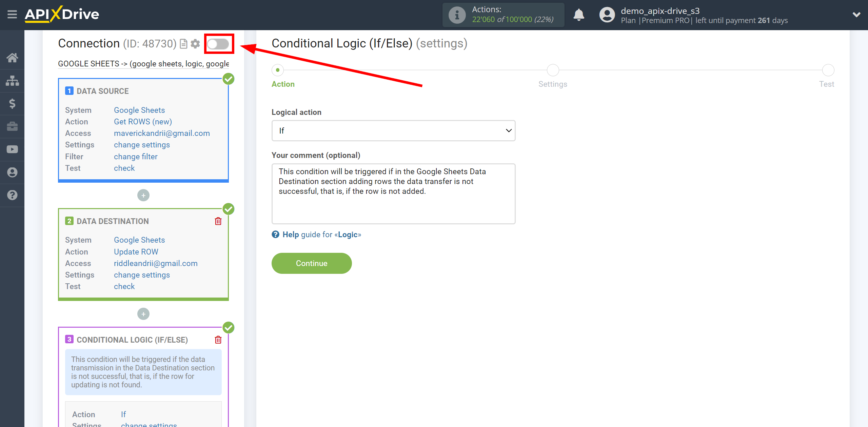Viewport: 868px width, 427px height.
Task: Click the Conditional Logic green checkmark
Action: pyautogui.click(x=229, y=328)
